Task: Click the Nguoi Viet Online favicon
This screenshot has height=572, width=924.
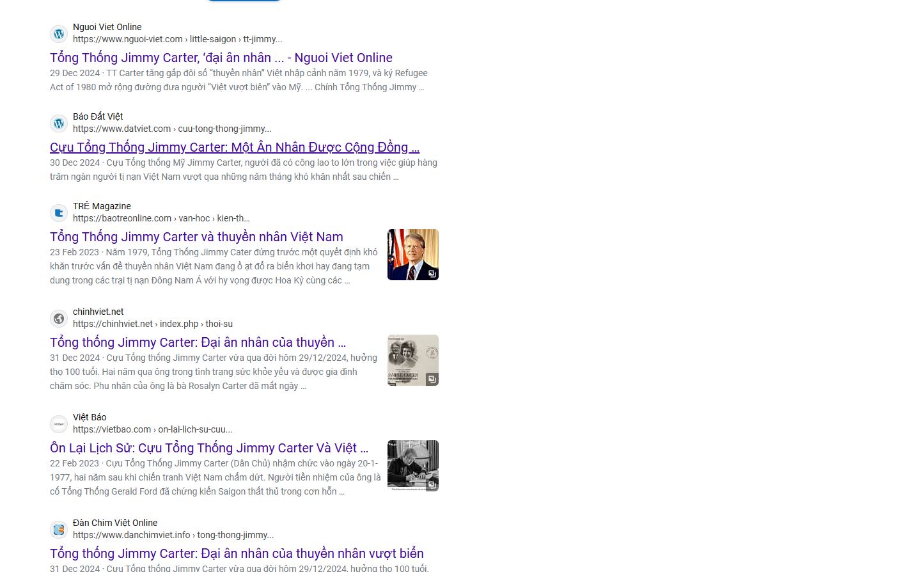Action: coord(59,34)
